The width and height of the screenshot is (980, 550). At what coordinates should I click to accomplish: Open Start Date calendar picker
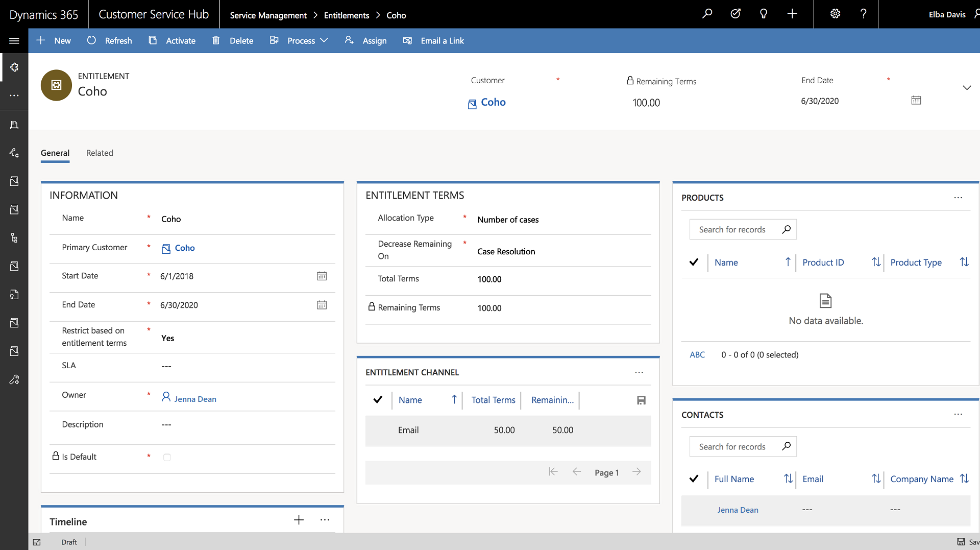pyautogui.click(x=322, y=276)
